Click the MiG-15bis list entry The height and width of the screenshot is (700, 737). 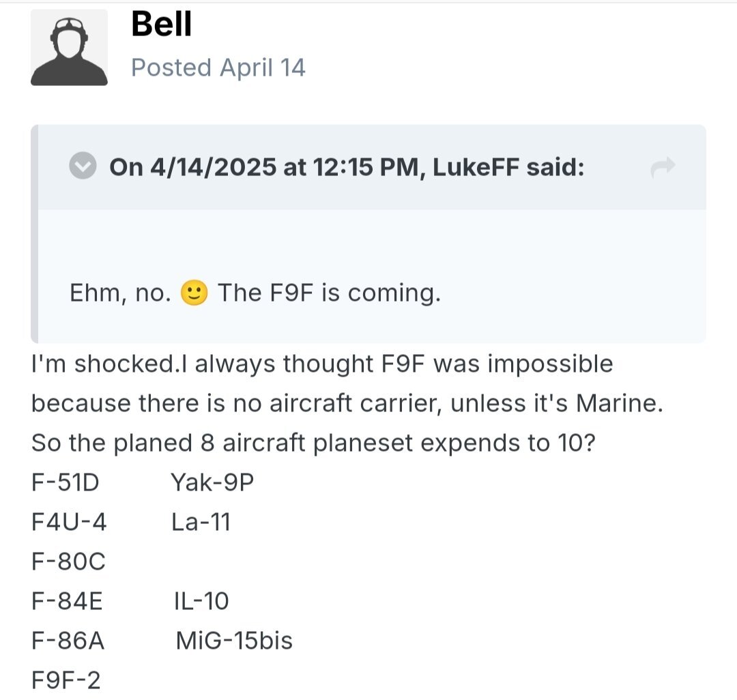[x=234, y=641]
